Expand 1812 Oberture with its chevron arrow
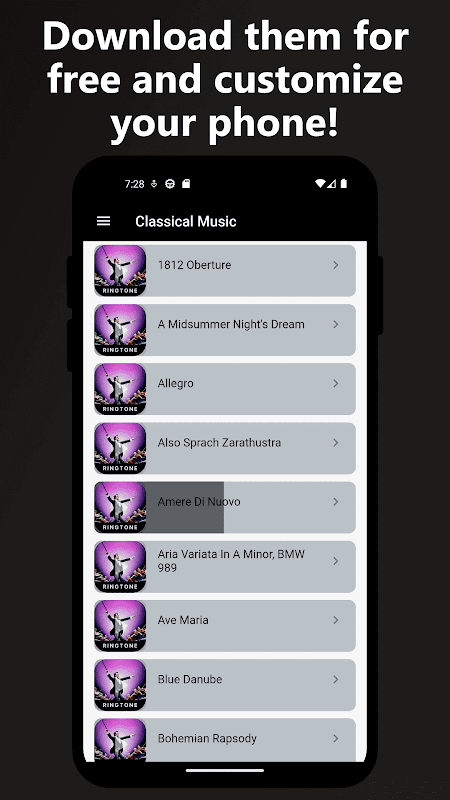This screenshot has width=450, height=800. (336, 265)
